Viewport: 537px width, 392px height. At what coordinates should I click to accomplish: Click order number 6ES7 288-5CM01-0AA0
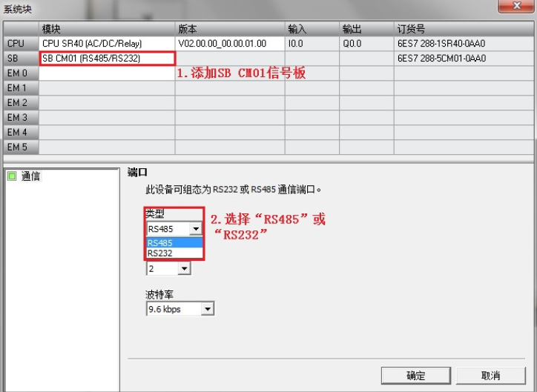pyautogui.click(x=464, y=58)
